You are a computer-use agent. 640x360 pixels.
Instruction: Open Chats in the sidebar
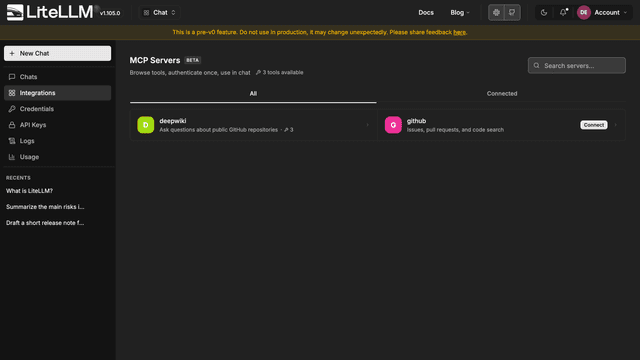pos(58,77)
